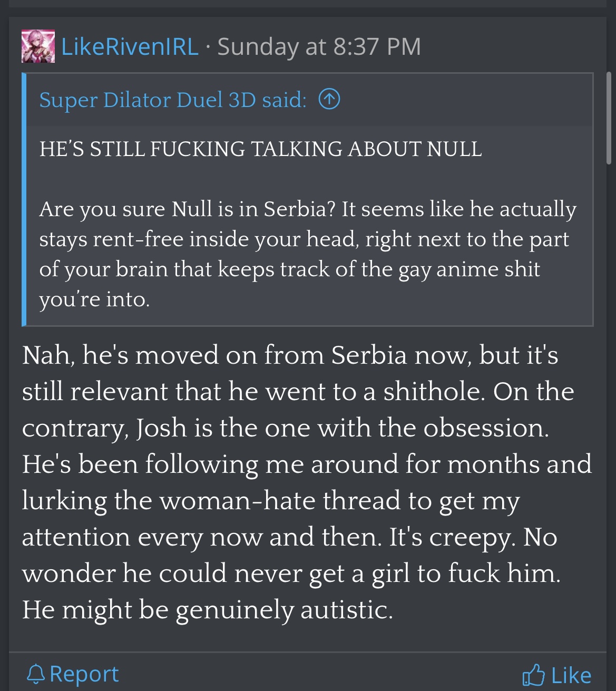Open the Sunday at 8:37 PM permalink

pos(319,46)
